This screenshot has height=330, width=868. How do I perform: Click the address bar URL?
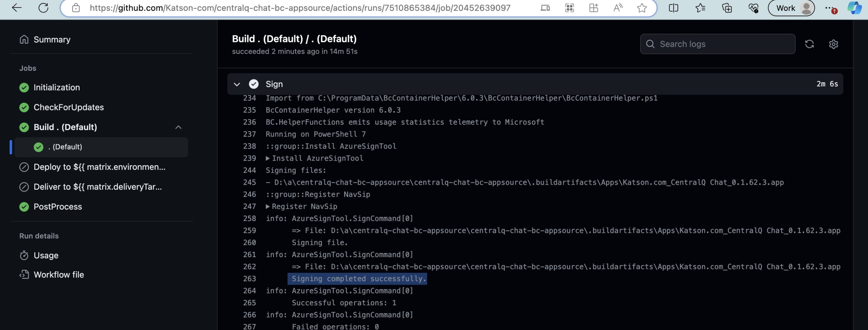click(x=300, y=8)
